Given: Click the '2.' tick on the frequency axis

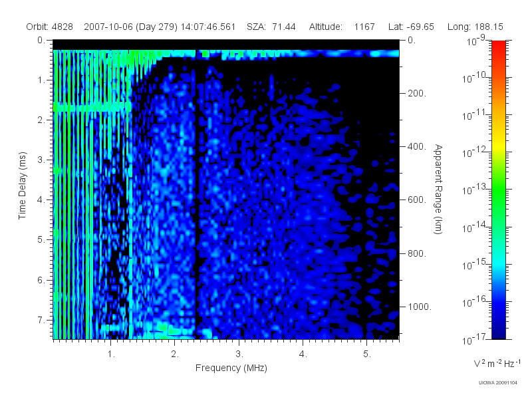Looking at the screenshot, I should 175,354.
